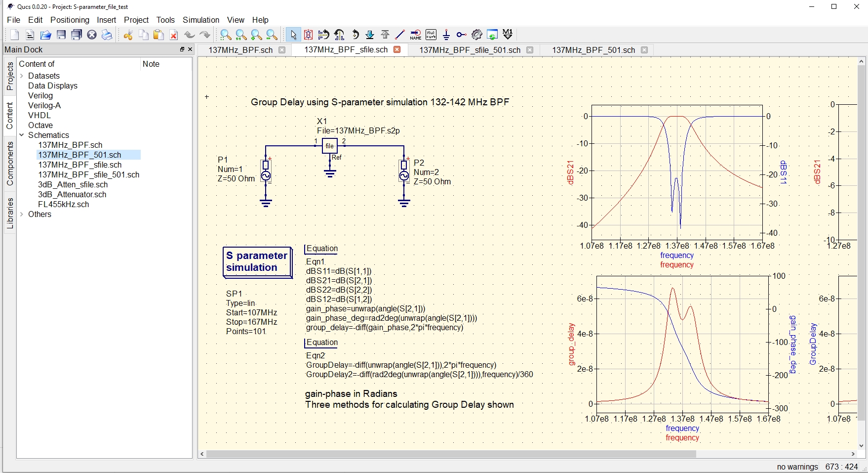Open the Simulation menu

[200, 20]
